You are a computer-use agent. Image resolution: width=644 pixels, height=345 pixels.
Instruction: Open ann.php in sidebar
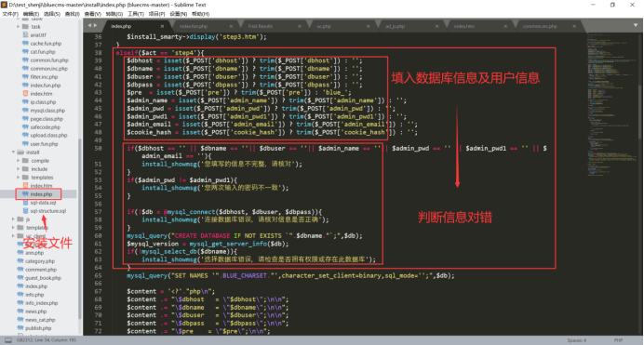(x=34, y=253)
